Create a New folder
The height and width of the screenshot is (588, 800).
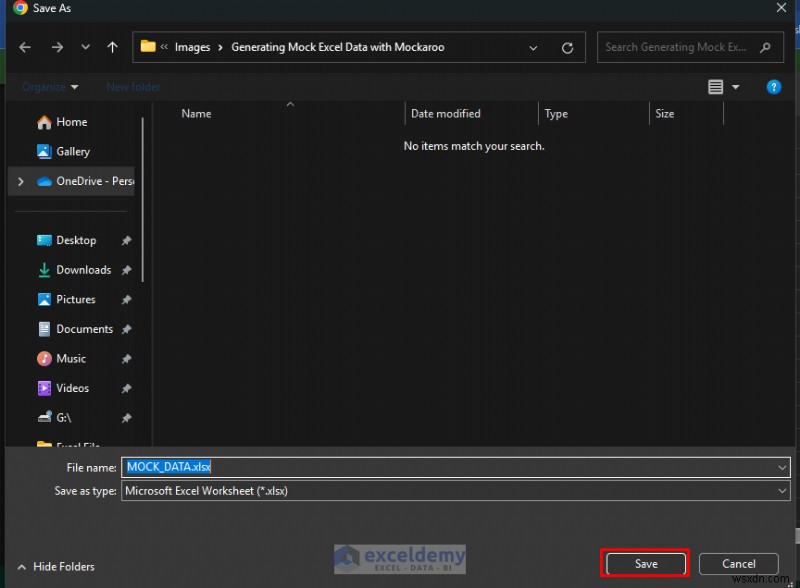[133, 87]
